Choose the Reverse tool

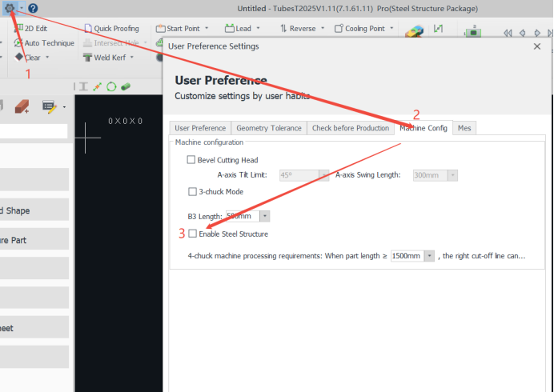[298, 29]
